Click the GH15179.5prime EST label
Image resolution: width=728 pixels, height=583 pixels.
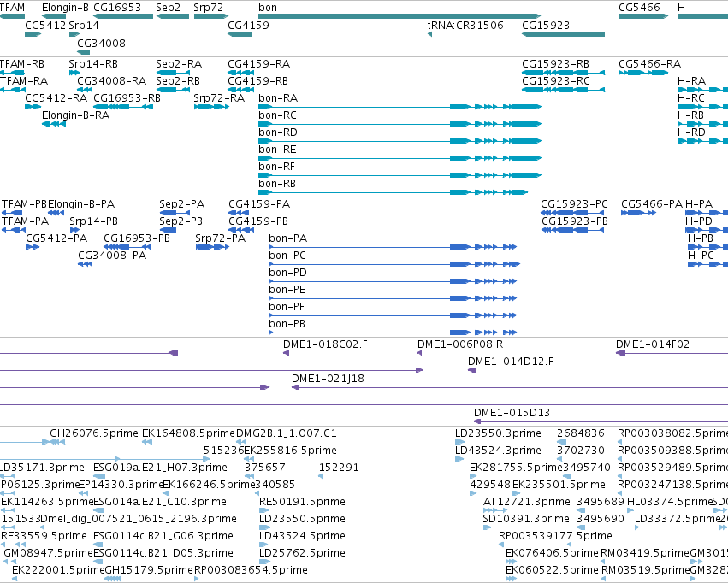point(149,570)
